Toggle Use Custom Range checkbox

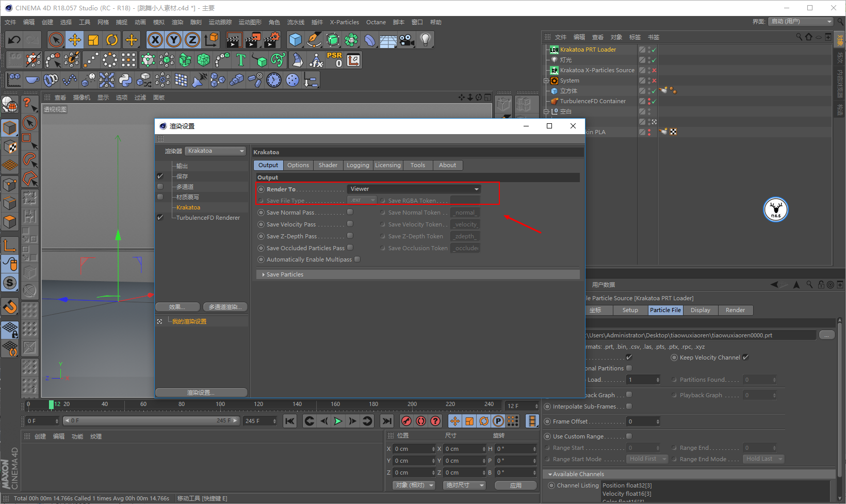pyautogui.click(x=629, y=436)
